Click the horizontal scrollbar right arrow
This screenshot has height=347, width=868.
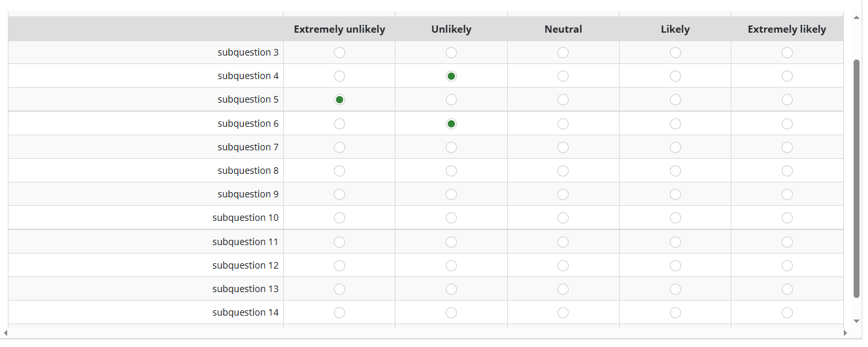[844, 333]
